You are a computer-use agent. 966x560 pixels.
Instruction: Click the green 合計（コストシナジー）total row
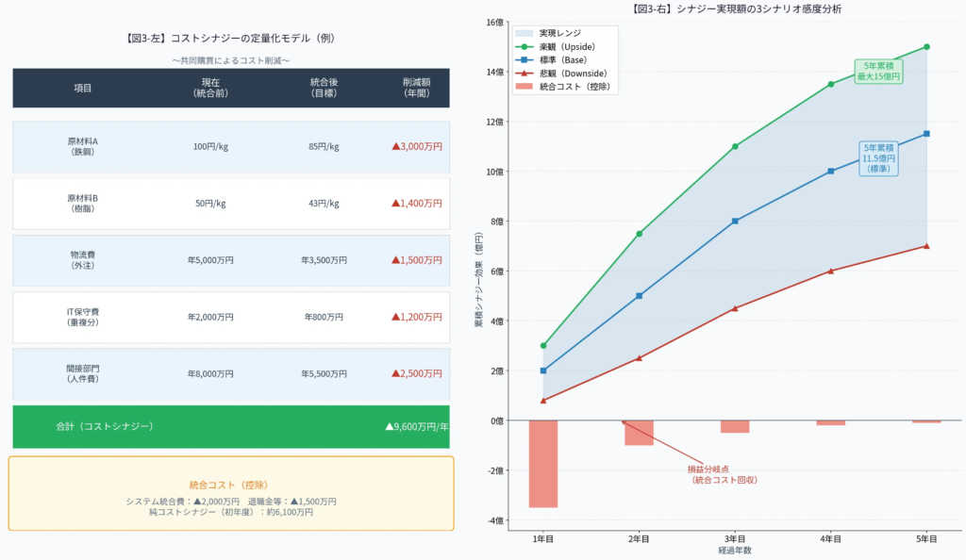230,426
